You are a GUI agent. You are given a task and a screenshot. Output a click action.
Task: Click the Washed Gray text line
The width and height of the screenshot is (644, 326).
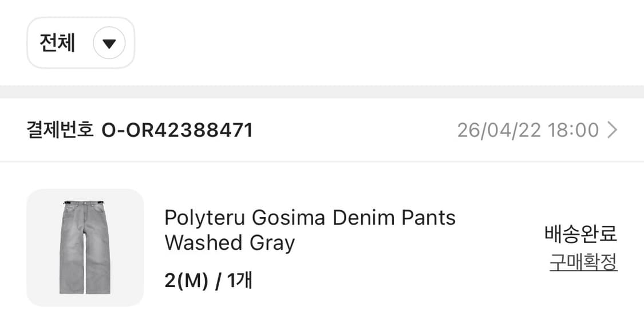tap(230, 243)
